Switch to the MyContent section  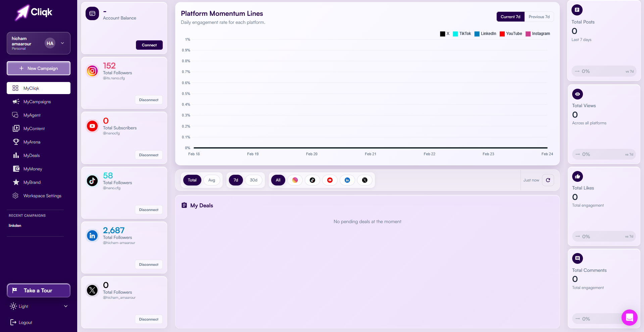34,128
